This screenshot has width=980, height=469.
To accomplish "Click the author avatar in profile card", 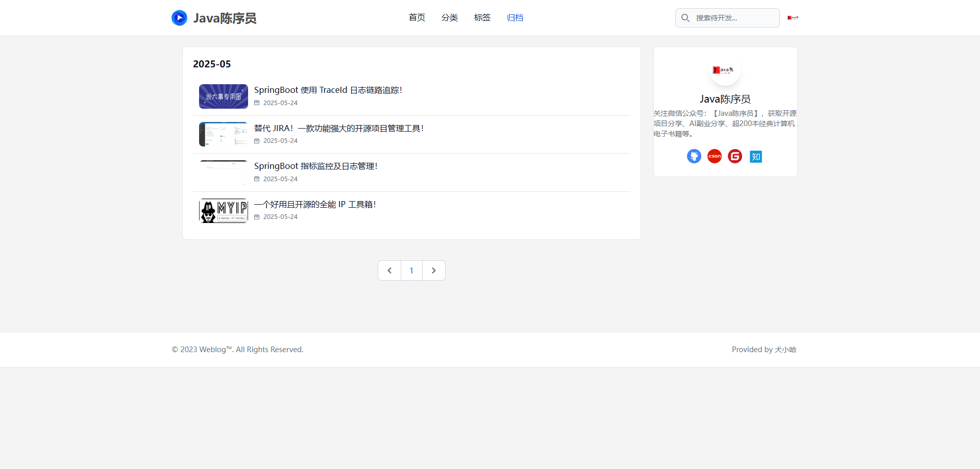I will pyautogui.click(x=725, y=70).
